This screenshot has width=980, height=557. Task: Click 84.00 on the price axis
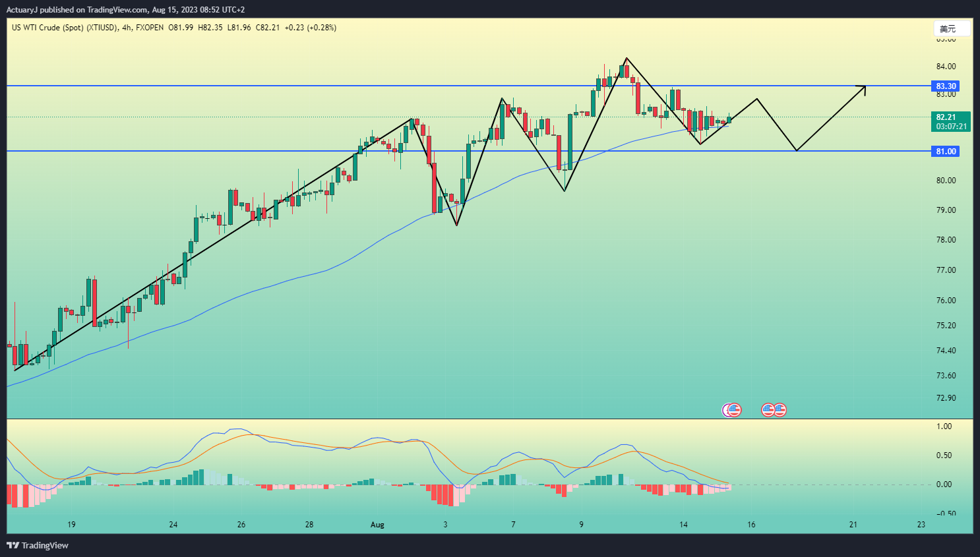coord(946,67)
